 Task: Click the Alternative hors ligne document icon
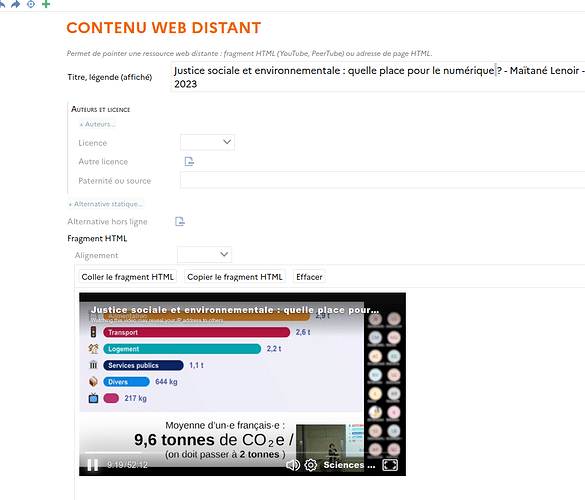coord(180,221)
